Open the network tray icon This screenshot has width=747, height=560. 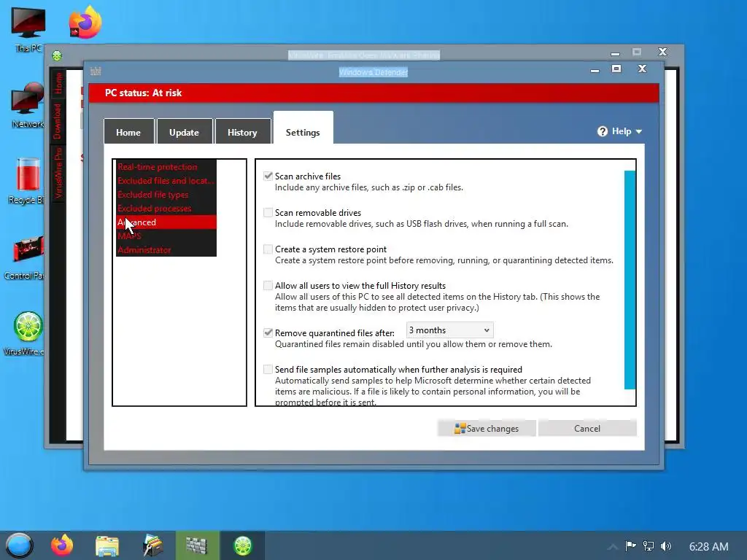pos(649,545)
